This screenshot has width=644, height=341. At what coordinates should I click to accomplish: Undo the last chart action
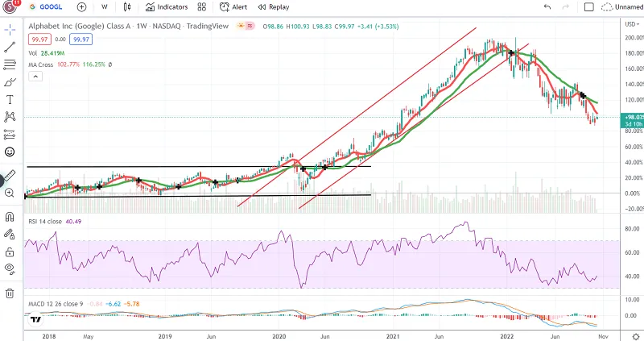click(x=547, y=7)
